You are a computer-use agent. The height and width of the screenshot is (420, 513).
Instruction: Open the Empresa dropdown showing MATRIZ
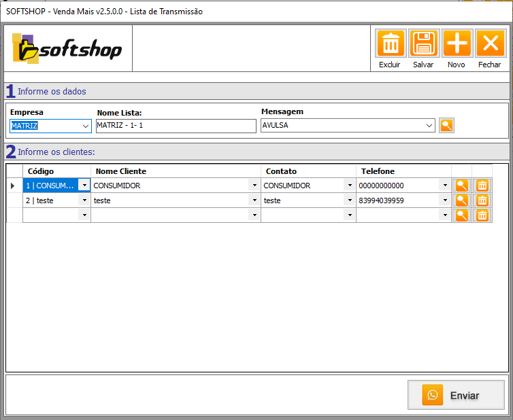click(86, 126)
